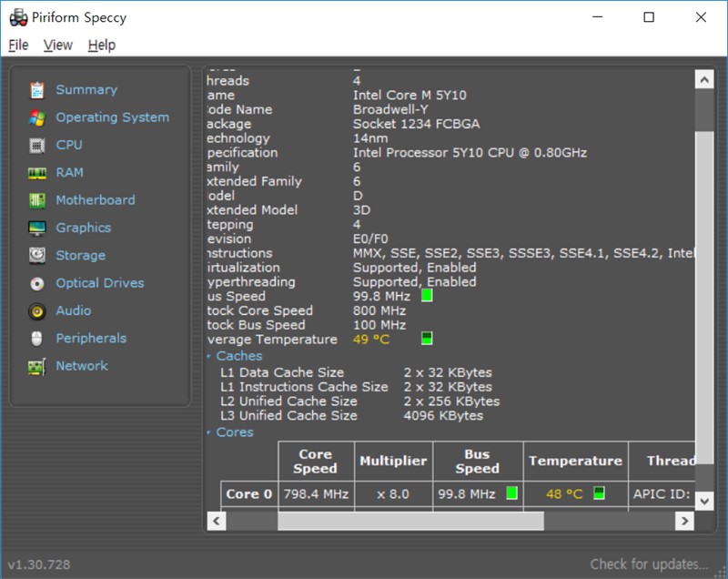The height and width of the screenshot is (579, 728).
Task: Open the View menu
Action: (58, 45)
